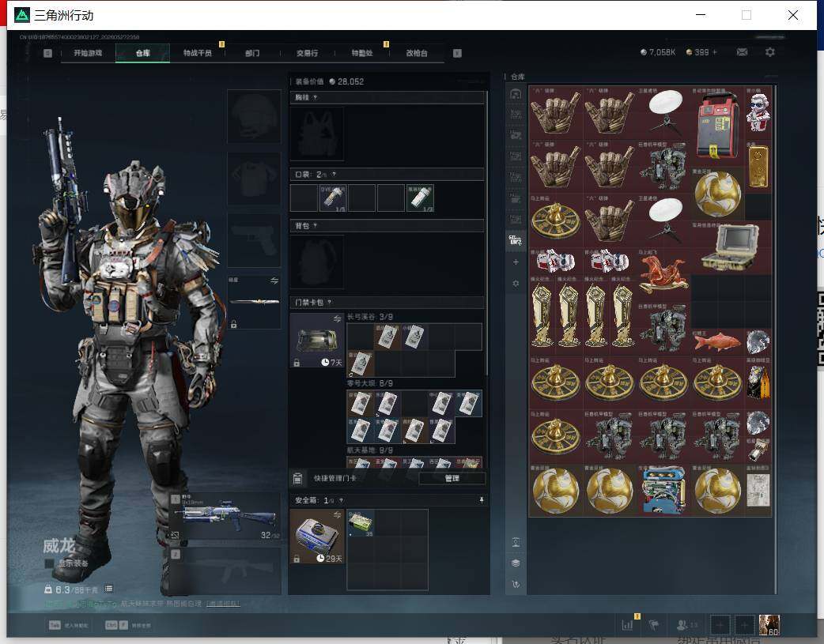824x644 pixels.
Task: Click the underlined link in scrolling notice
Action: click(223, 604)
